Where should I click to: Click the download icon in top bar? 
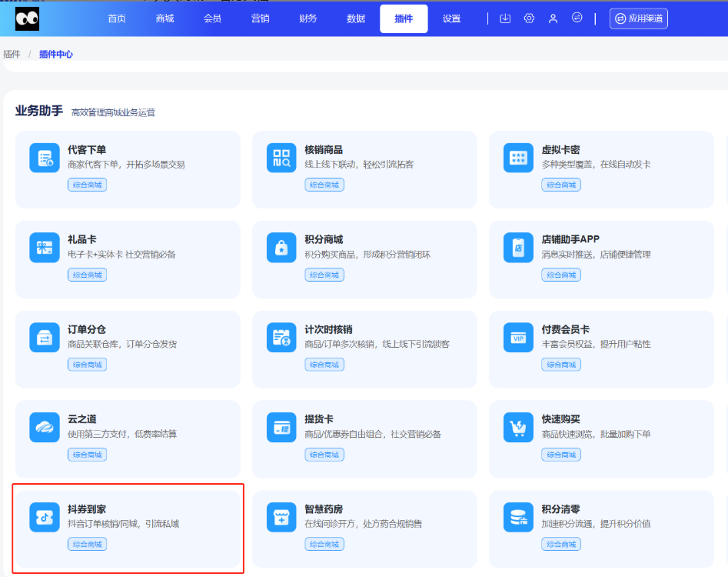(x=505, y=18)
